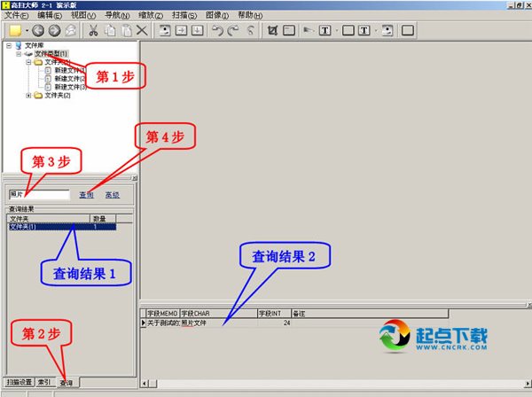
Task: Click the window-frame icon beside Crop tool
Action: (289, 30)
